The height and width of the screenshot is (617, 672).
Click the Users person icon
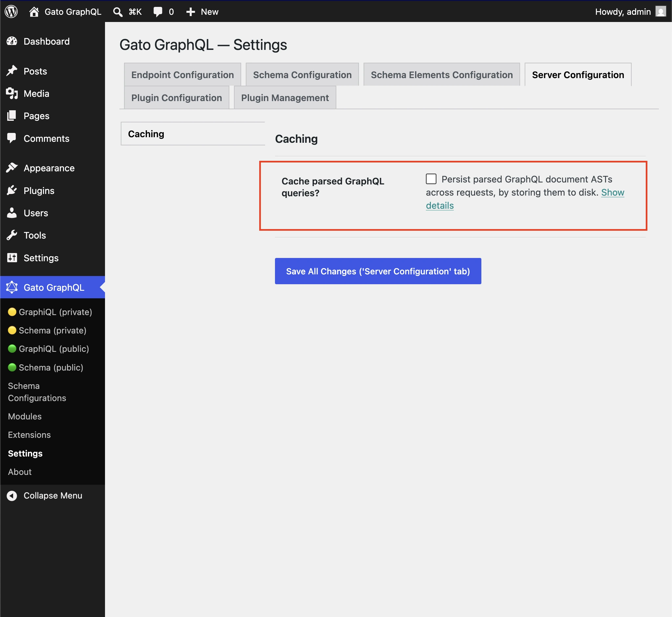pos(12,213)
